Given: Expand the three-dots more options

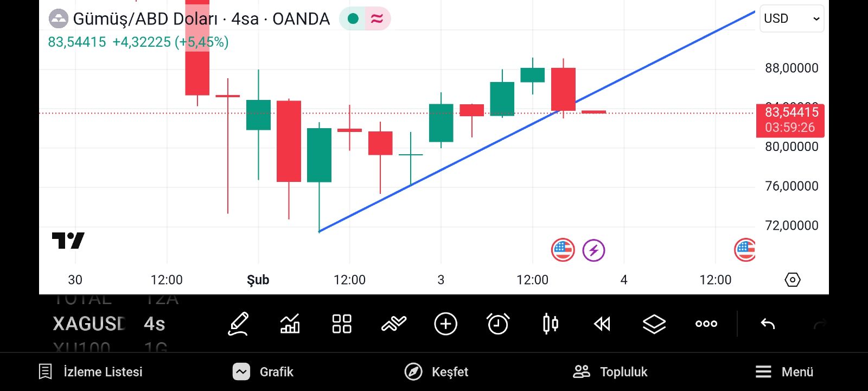Looking at the screenshot, I should [x=706, y=324].
